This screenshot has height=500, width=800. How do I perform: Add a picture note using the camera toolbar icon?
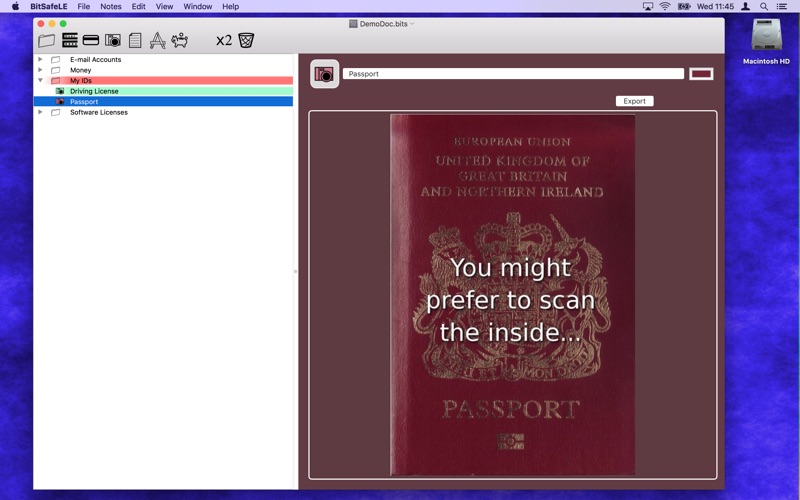113,40
